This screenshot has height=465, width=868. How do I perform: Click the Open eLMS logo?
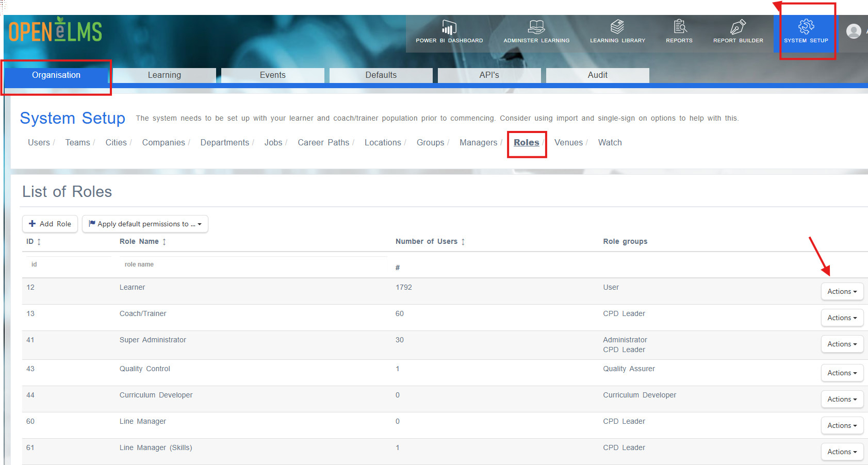[55, 29]
